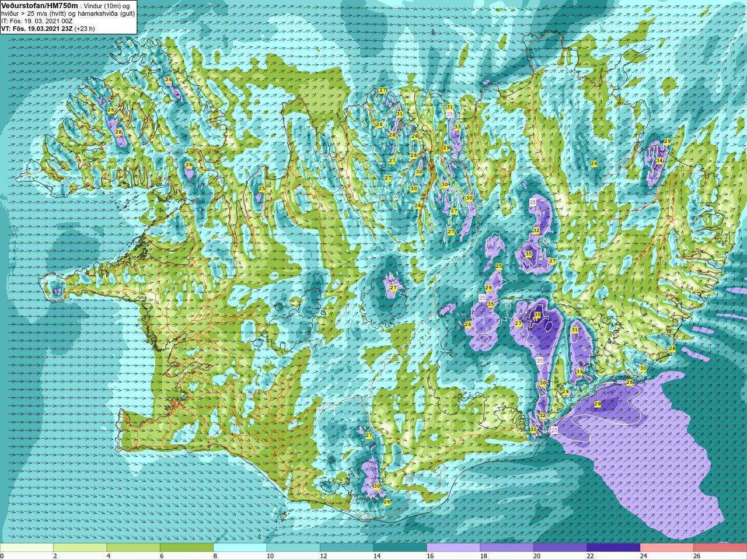747x560 pixels.
Task: Select the medium purple 18–20 legend swatch
Action: coord(507,548)
